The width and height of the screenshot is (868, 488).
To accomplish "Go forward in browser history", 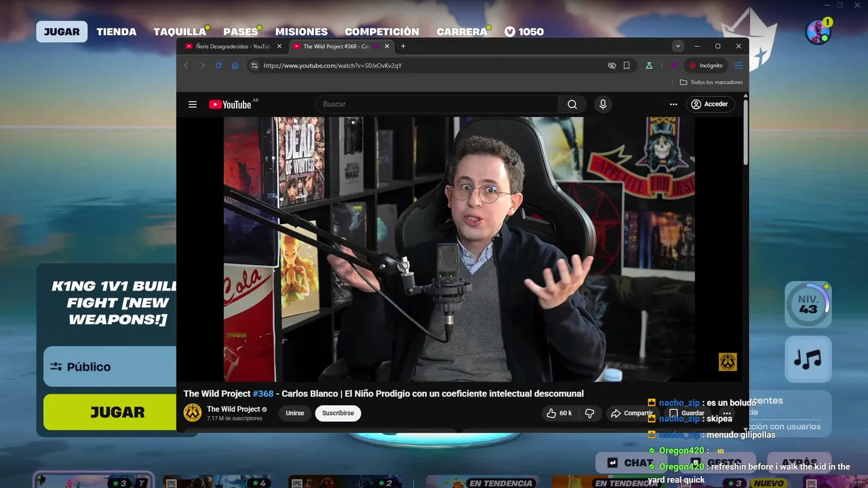I will click(x=202, y=66).
